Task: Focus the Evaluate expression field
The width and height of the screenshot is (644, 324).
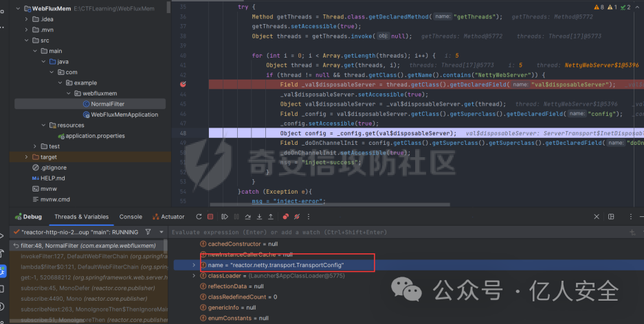Action: point(399,232)
